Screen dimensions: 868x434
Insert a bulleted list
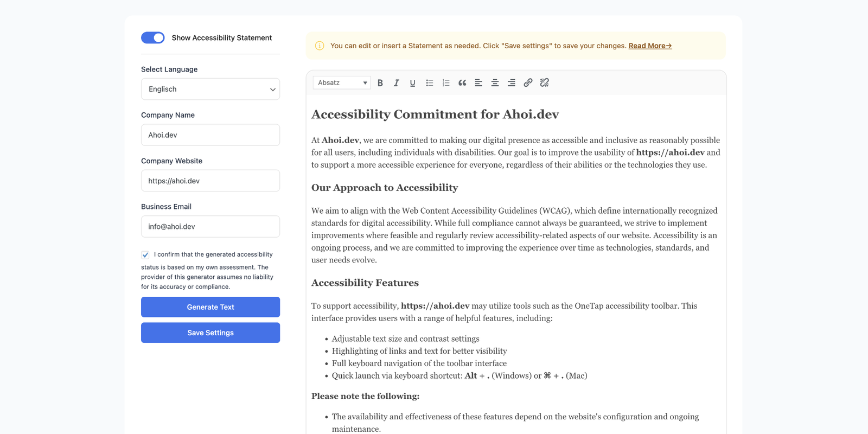tap(429, 83)
